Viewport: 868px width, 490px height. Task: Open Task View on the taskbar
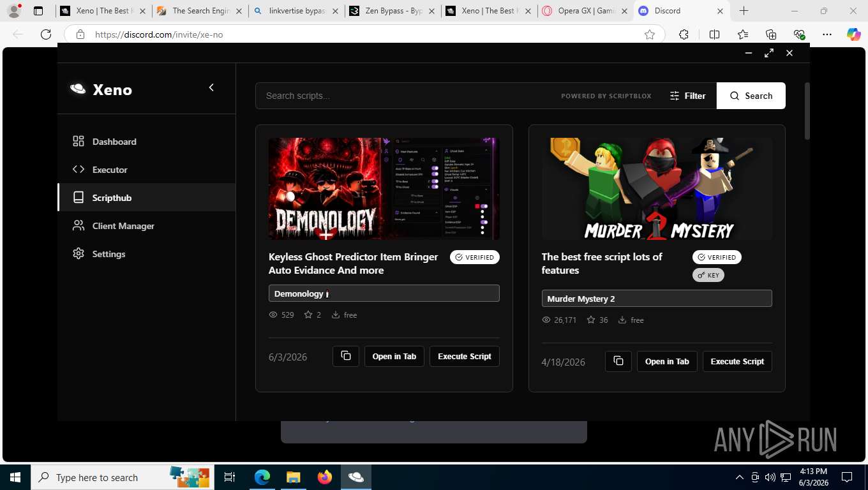click(x=230, y=477)
